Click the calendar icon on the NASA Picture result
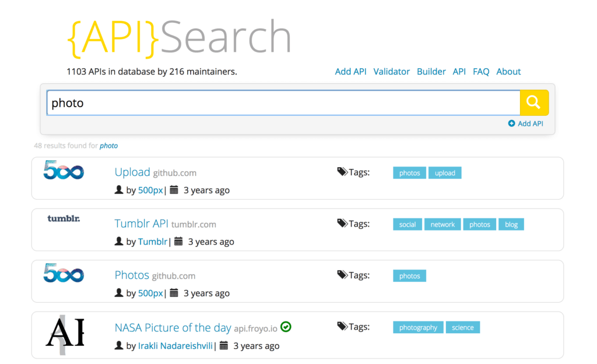597x364 pixels. pyautogui.click(x=224, y=345)
